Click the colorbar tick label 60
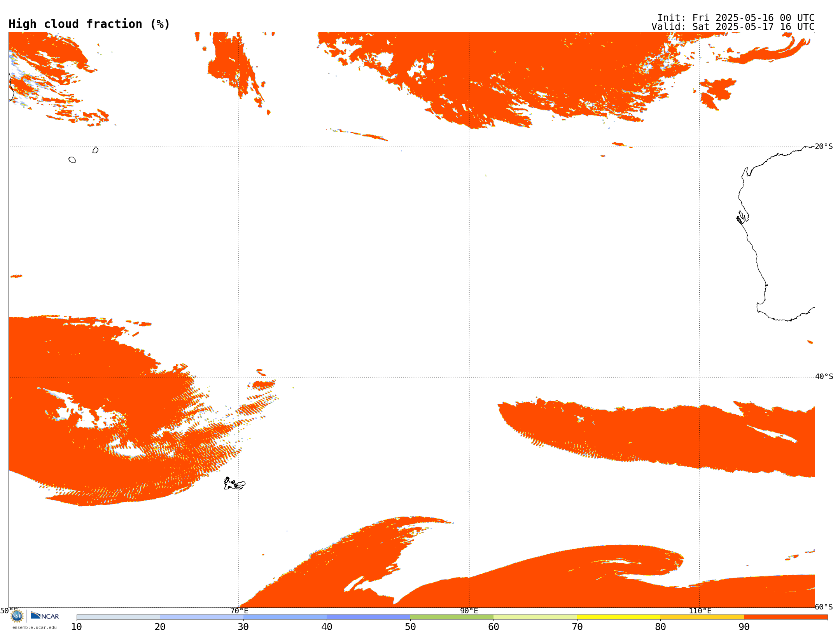Screen dimensions: 840x632 [x=493, y=627]
